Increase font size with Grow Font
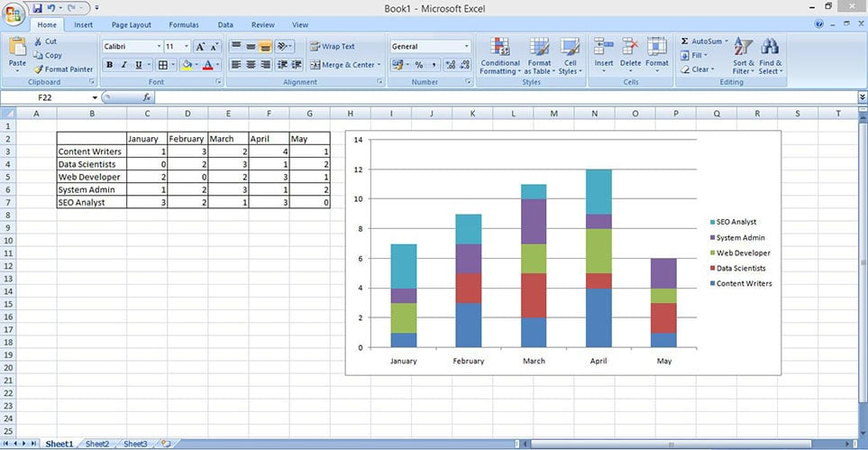The image size is (868, 450). tap(200, 47)
